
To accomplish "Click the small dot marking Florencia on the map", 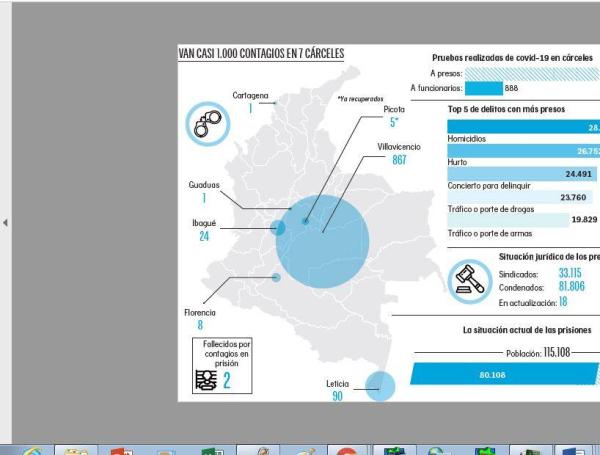I will 276,277.
